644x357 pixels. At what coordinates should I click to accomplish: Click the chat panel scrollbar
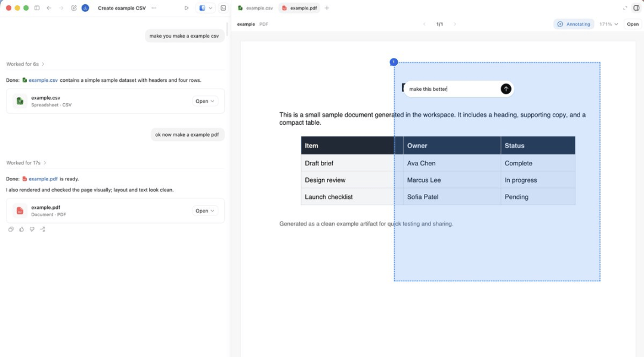(227, 29)
